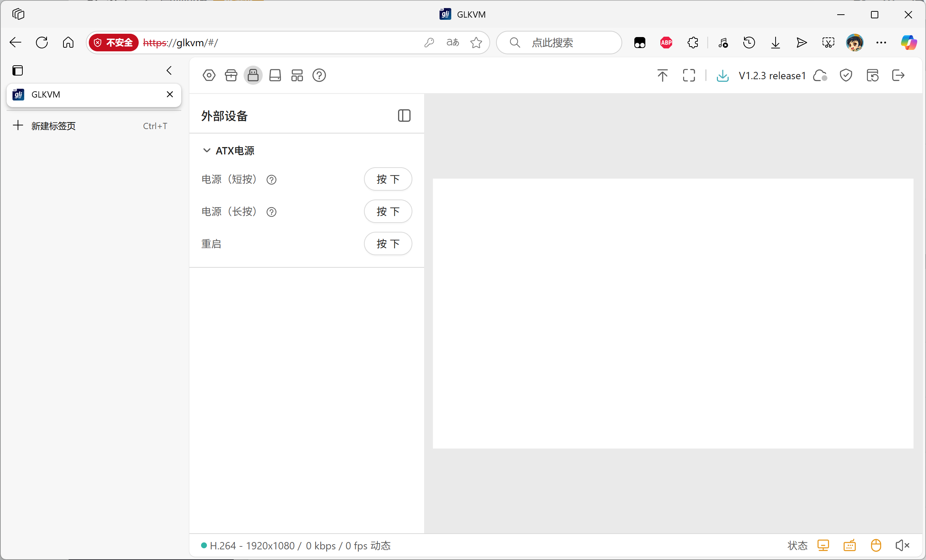Collapse the ATX电源 section
926x560 pixels.
click(x=206, y=151)
